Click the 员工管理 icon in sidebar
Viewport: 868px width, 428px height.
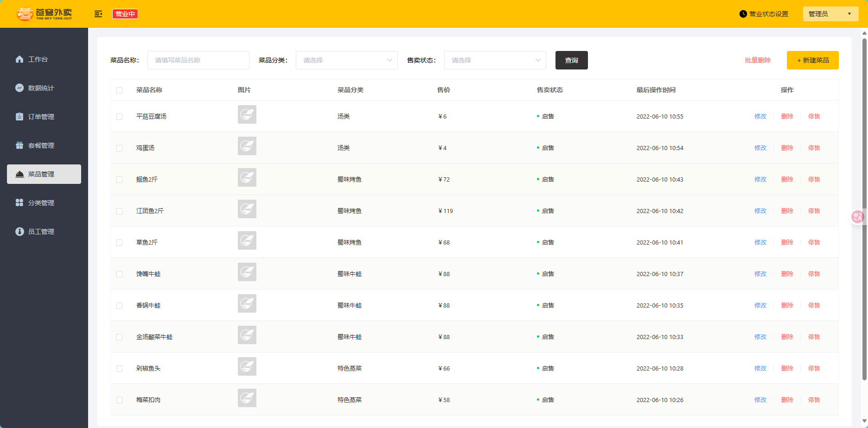point(19,232)
